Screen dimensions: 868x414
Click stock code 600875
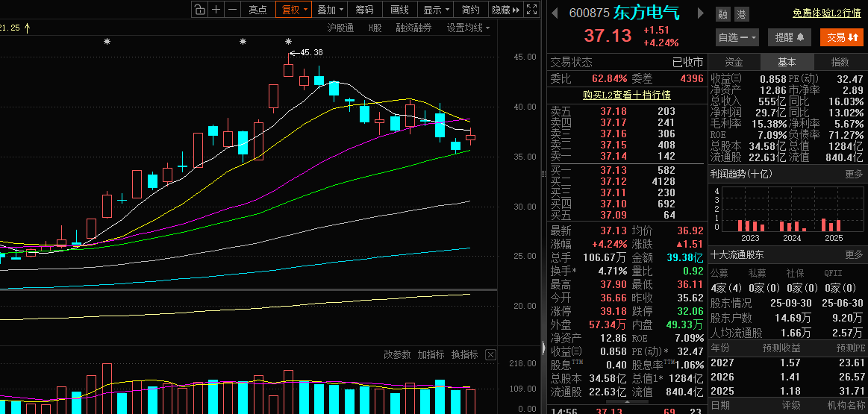coord(589,13)
